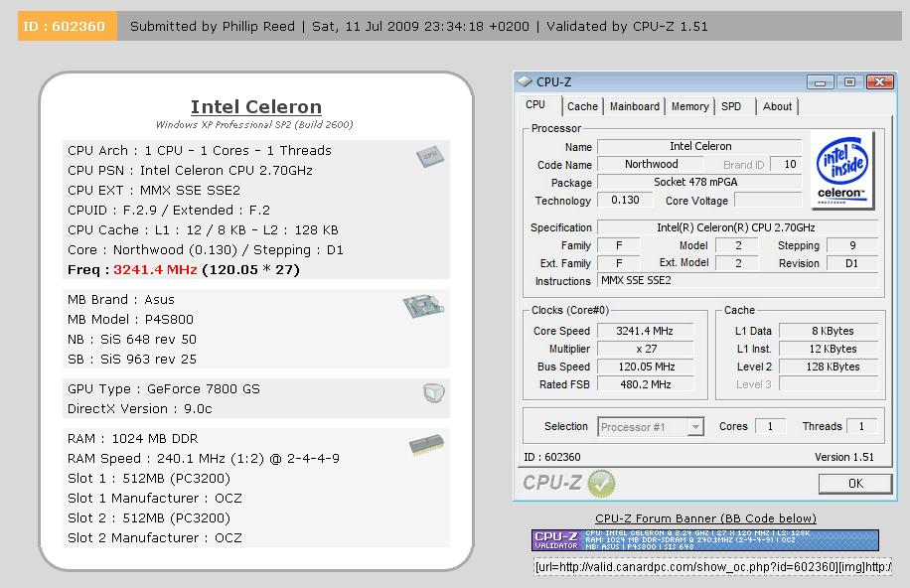Click the Cores value 1
The image size is (910, 588).
(770, 426)
